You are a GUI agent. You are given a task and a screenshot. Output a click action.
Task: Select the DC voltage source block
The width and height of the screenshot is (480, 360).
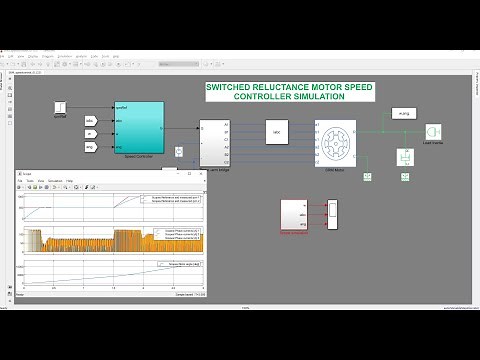179,152
